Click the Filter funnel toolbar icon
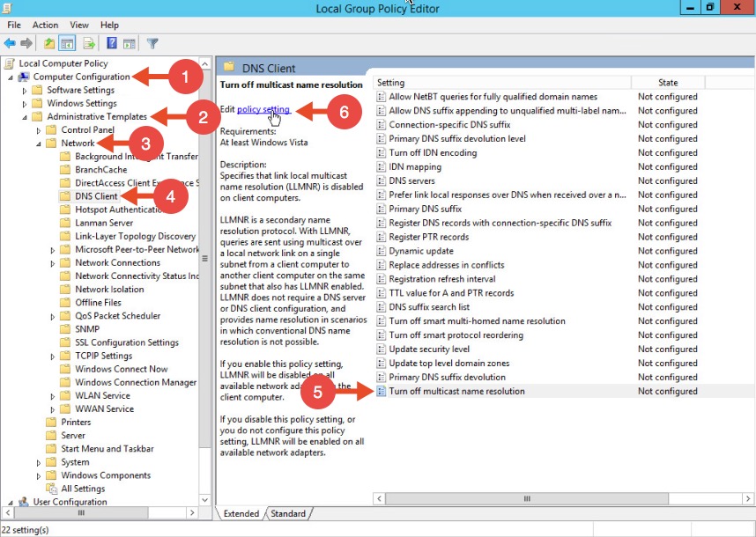Viewport: 756px width, 537px height. click(152, 43)
